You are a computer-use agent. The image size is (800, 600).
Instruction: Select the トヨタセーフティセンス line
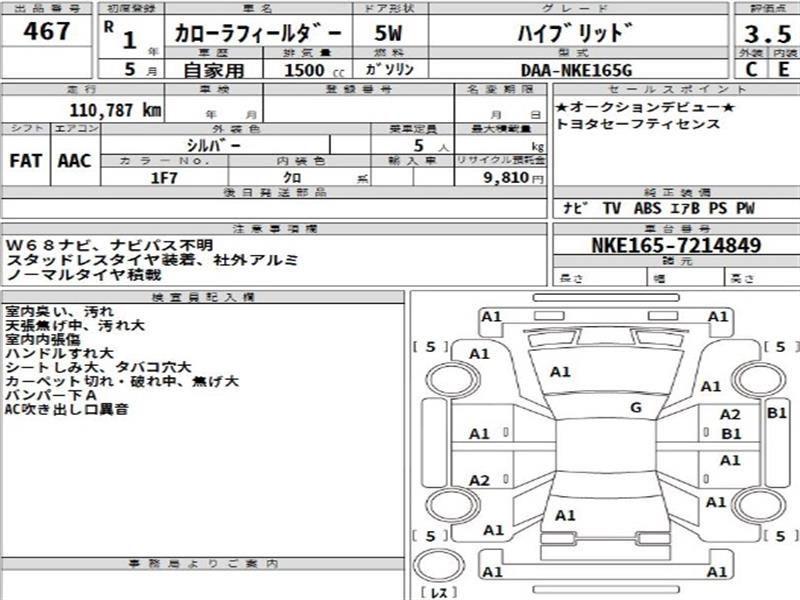638,124
